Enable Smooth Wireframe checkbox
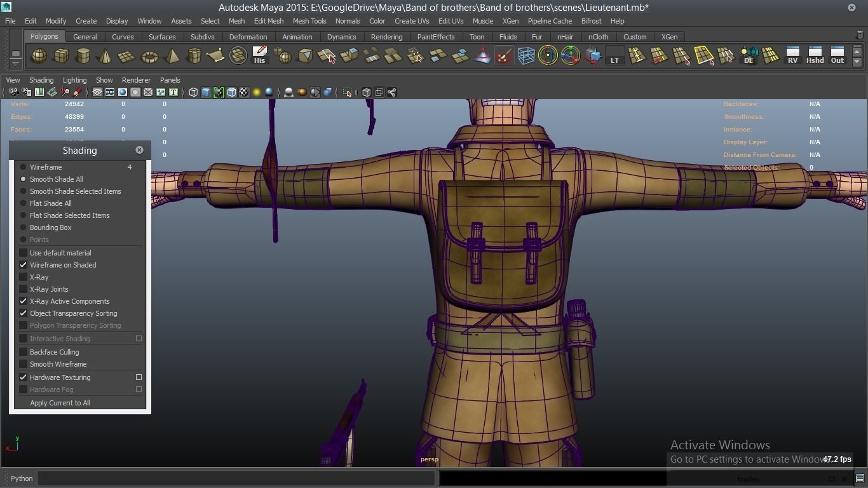868x488 pixels. click(x=24, y=364)
